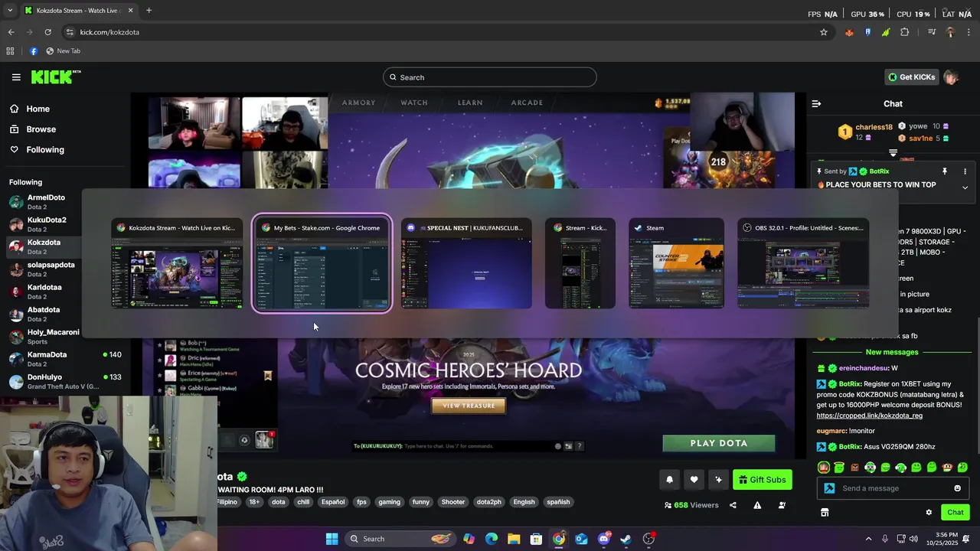Viewport: 980px width, 551px height.
Task: Open the cropped.link kokzdota_reg link
Action: 869,416
